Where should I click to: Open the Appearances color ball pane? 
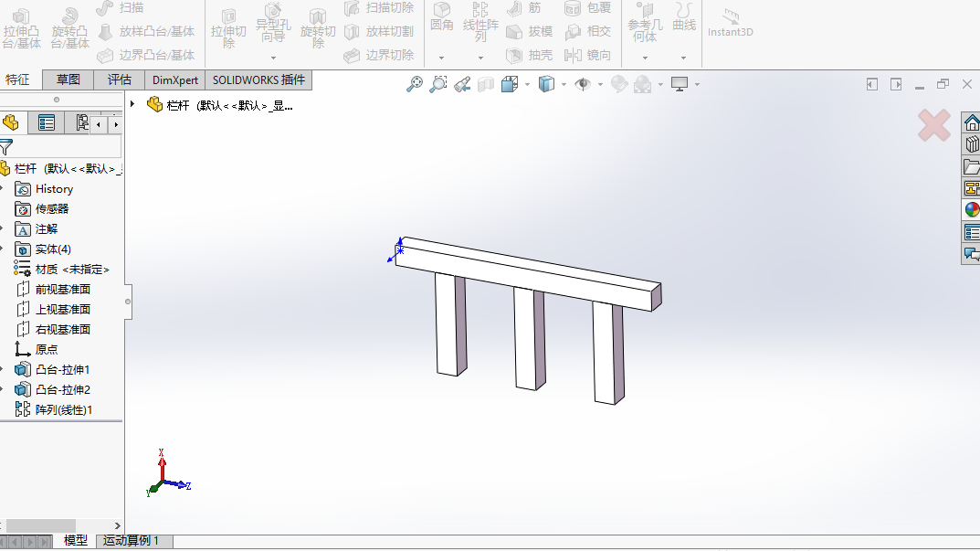[x=971, y=209]
